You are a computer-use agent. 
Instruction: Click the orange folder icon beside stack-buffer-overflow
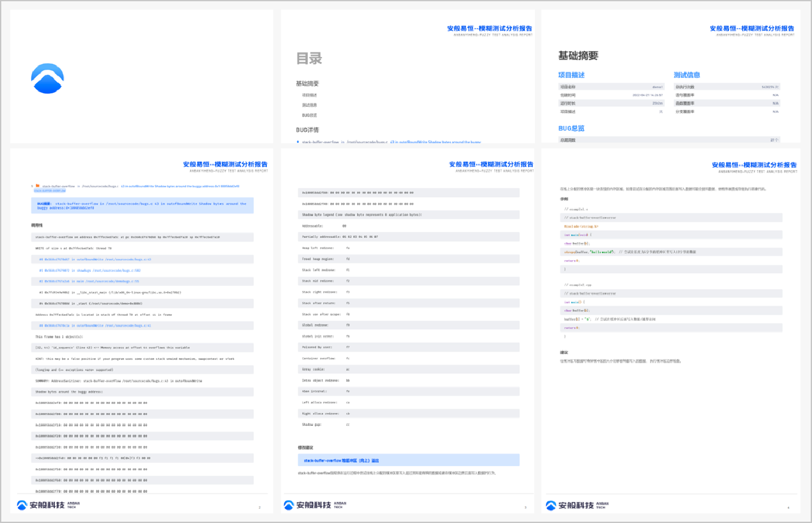(x=38, y=186)
